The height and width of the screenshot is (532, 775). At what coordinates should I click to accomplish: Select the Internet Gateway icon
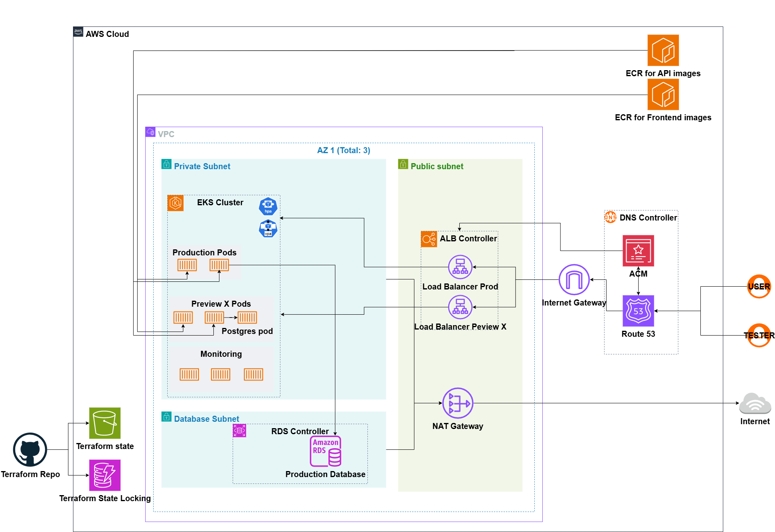574,279
